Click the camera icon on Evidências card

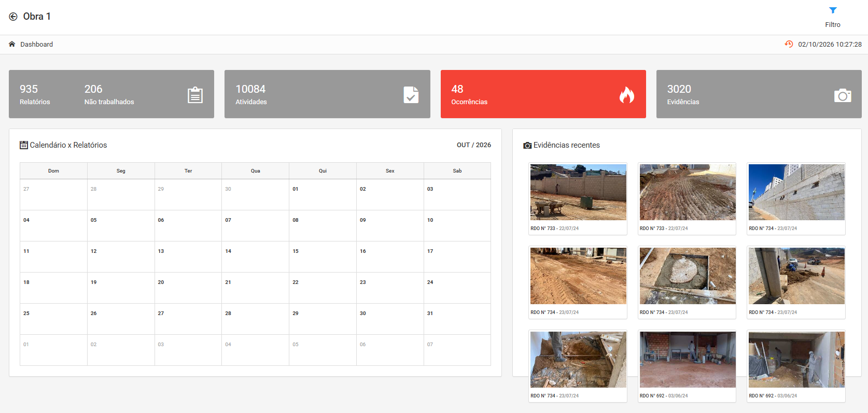pyautogui.click(x=843, y=95)
